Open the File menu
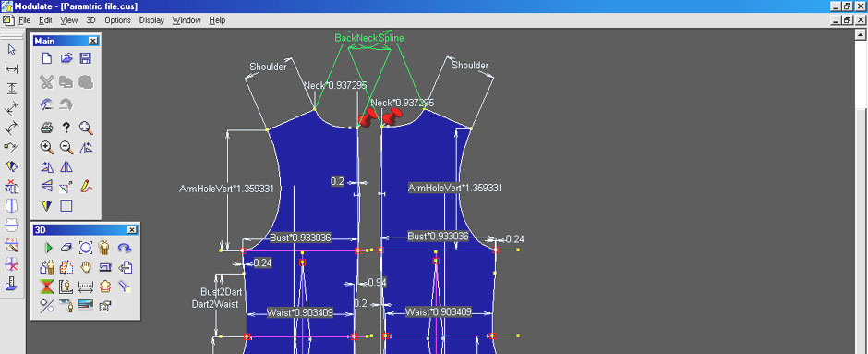 coord(24,20)
